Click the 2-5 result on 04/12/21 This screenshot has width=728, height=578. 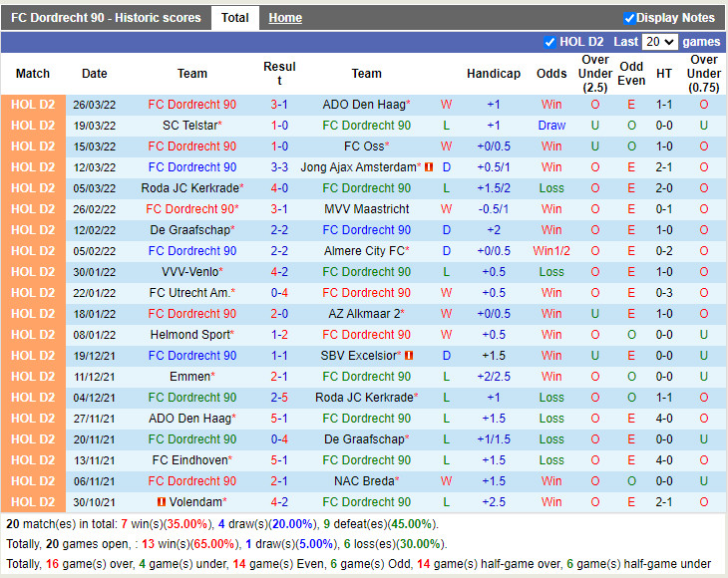pos(279,398)
